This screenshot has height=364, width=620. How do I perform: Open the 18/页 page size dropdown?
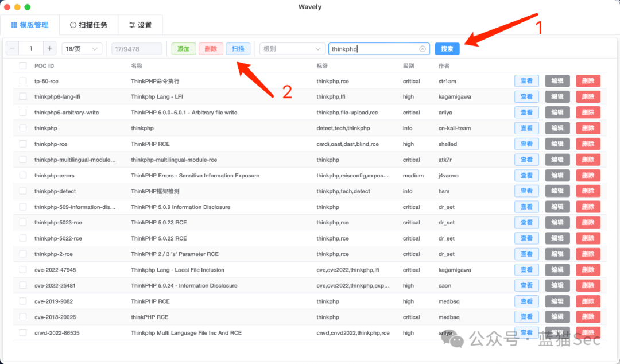(82, 49)
